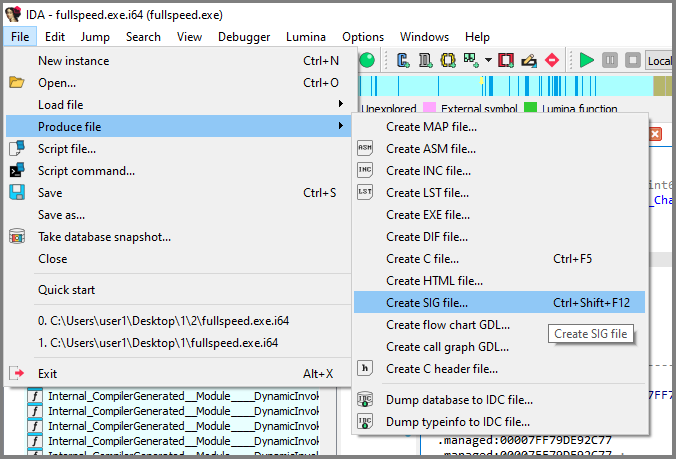Choose Open... in the File menu
The height and width of the screenshot is (459, 676).
click(178, 83)
